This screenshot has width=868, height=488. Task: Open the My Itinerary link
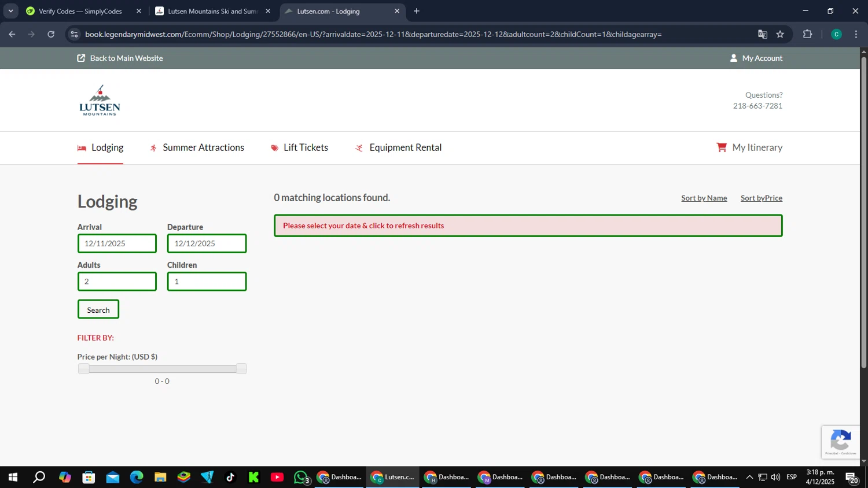coord(757,147)
